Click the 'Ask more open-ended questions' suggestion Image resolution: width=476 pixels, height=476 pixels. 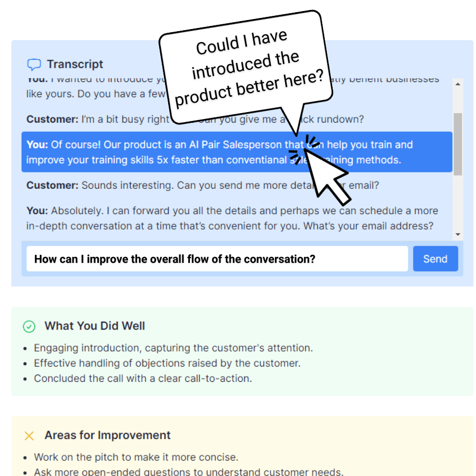159,472
